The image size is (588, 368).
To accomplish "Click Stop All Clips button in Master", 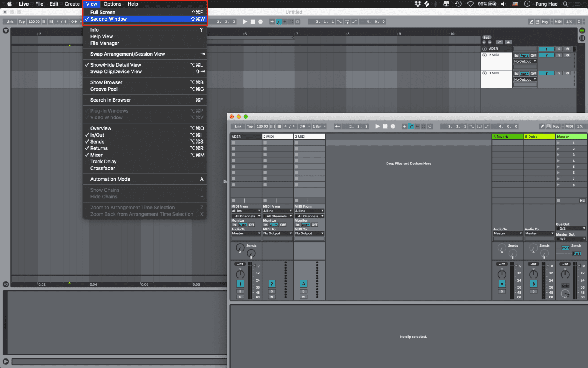I will tap(559, 201).
